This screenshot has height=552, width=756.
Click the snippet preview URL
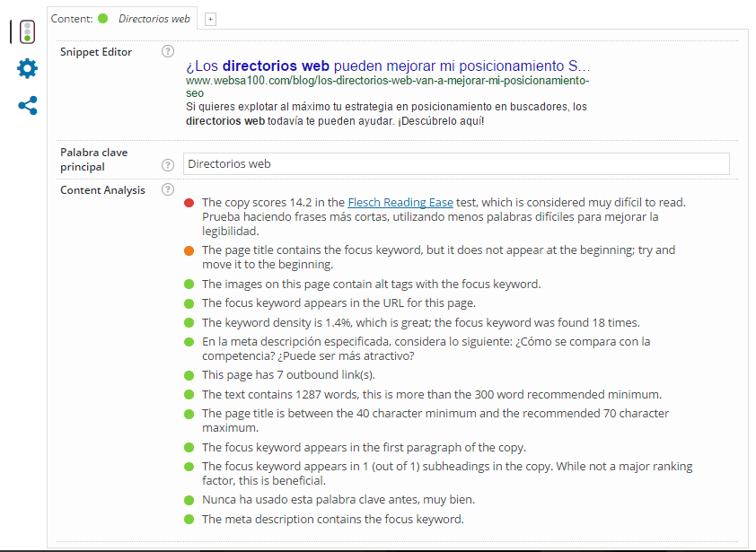coord(387,86)
